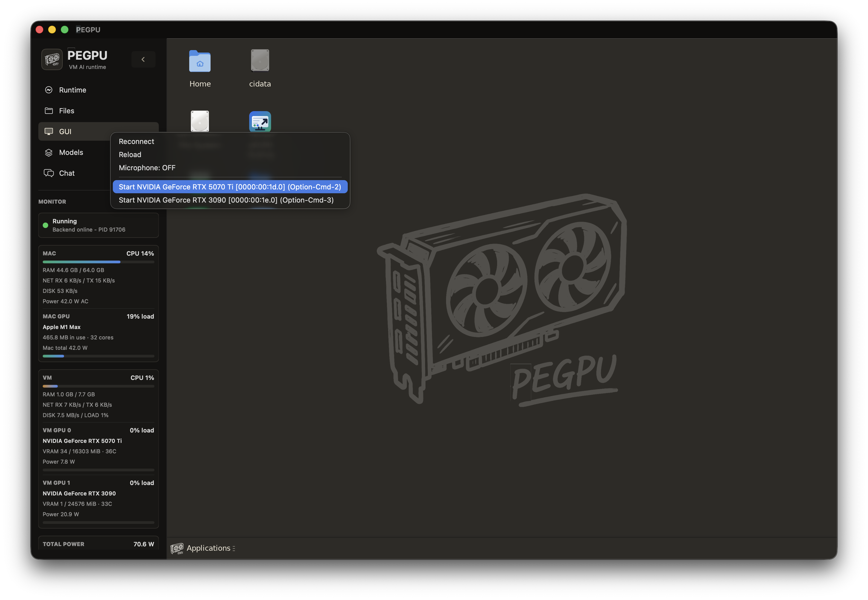Click 'DISK 7.5 MB/s / LOAD 1%' text

76,415
